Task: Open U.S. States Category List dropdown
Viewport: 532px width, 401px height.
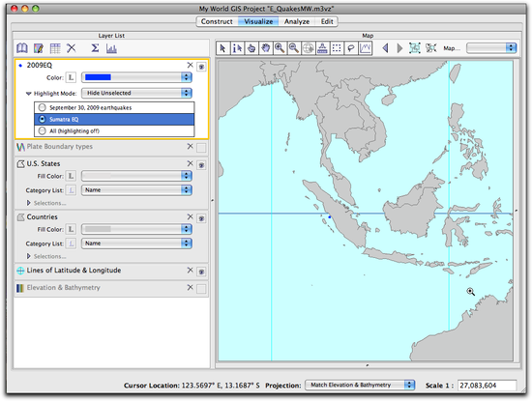Action: point(136,189)
